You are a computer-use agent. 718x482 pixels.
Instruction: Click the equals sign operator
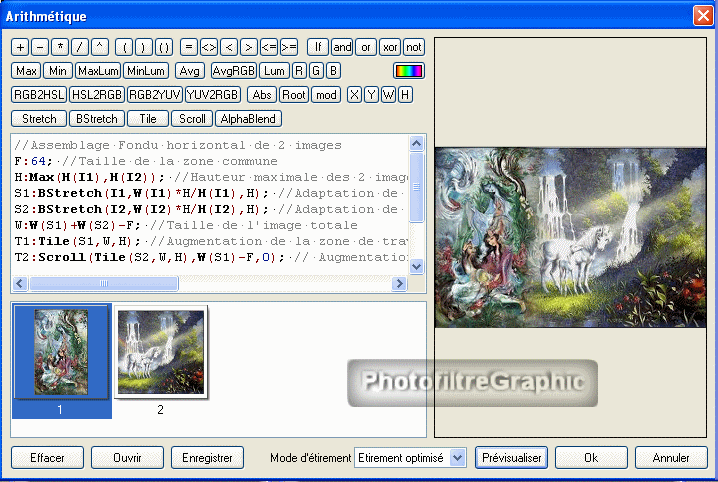coord(188,47)
